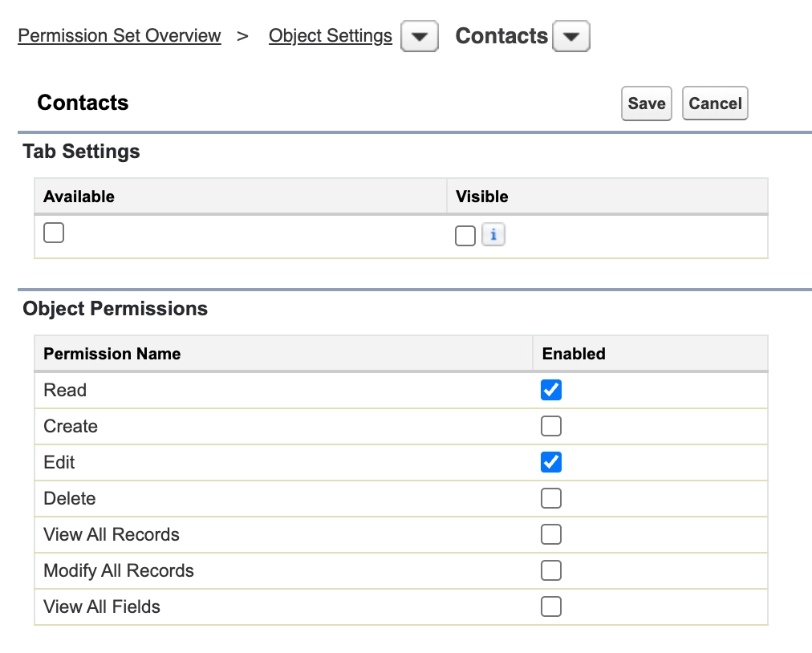Check the Visible tab setting checkbox
The width and height of the screenshot is (812, 653).
click(x=465, y=236)
